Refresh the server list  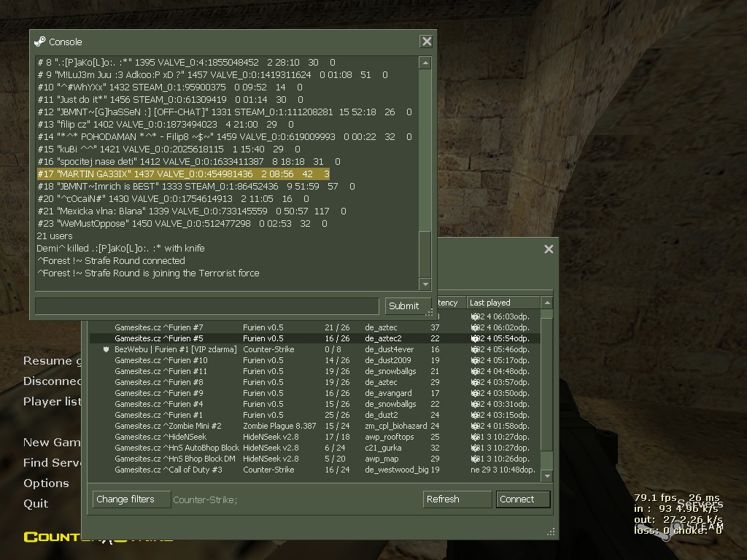(x=457, y=499)
